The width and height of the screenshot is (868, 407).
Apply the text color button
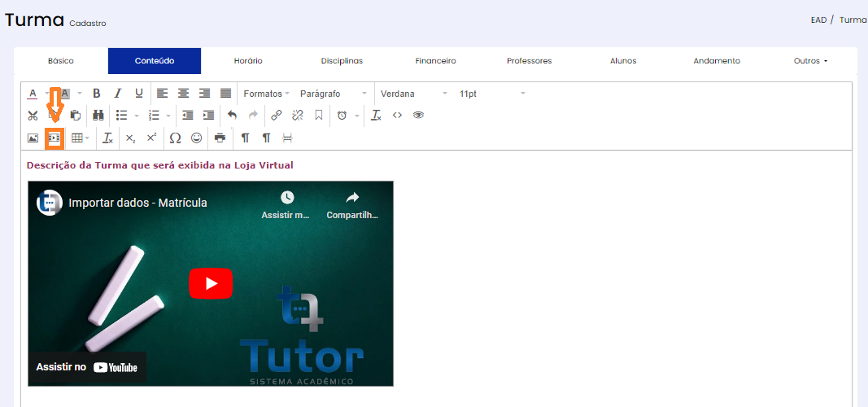pyautogui.click(x=33, y=94)
